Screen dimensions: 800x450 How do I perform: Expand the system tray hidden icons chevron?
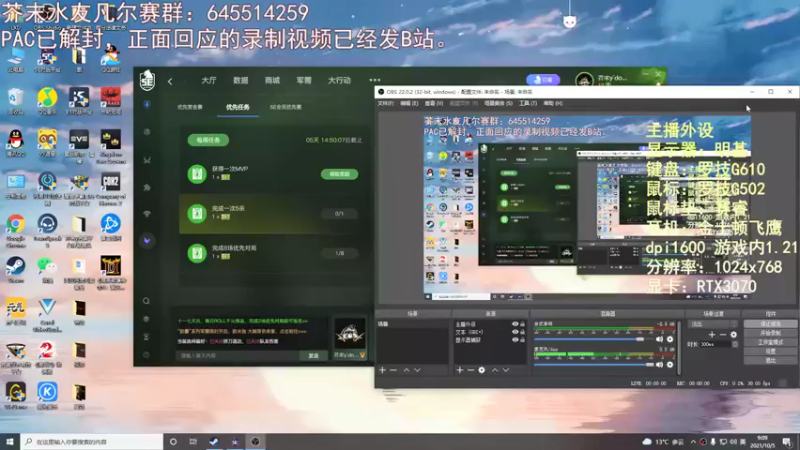(693, 442)
